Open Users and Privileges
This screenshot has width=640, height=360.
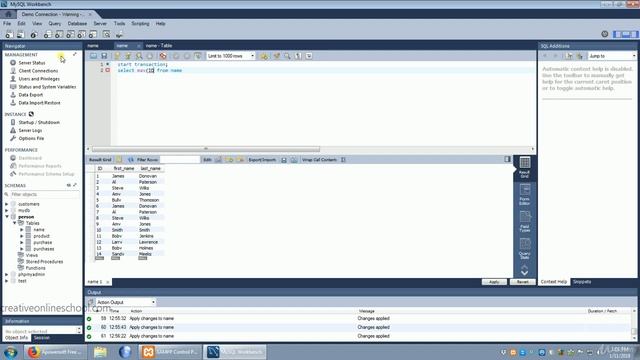[x=39, y=79]
